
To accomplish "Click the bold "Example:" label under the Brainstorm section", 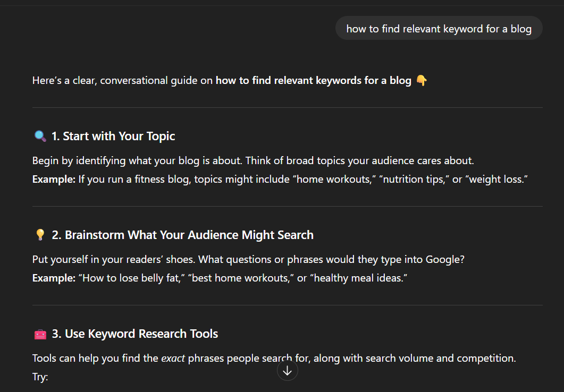I will [54, 278].
